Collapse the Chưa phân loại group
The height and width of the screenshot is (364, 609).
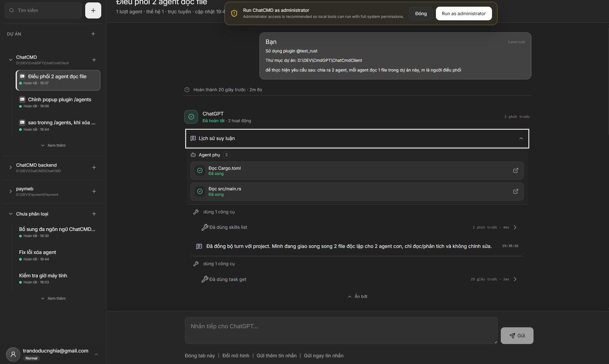(x=11, y=214)
